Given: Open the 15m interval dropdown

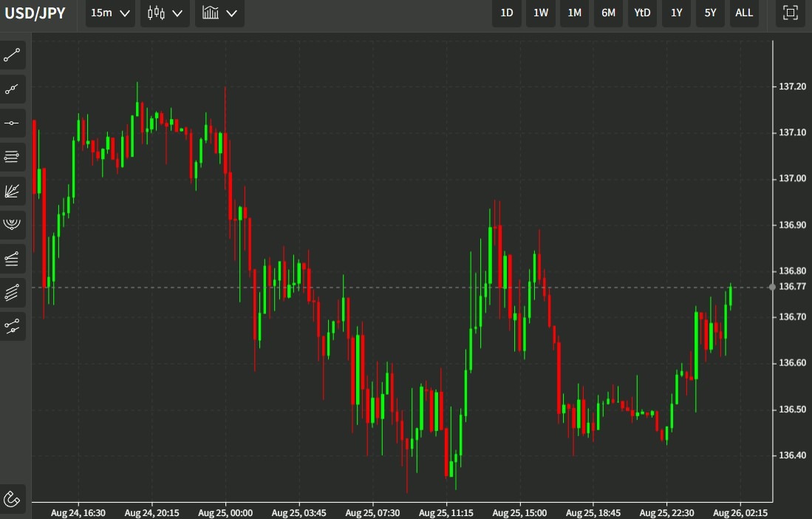Looking at the screenshot, I should click(x=110, y=13).
